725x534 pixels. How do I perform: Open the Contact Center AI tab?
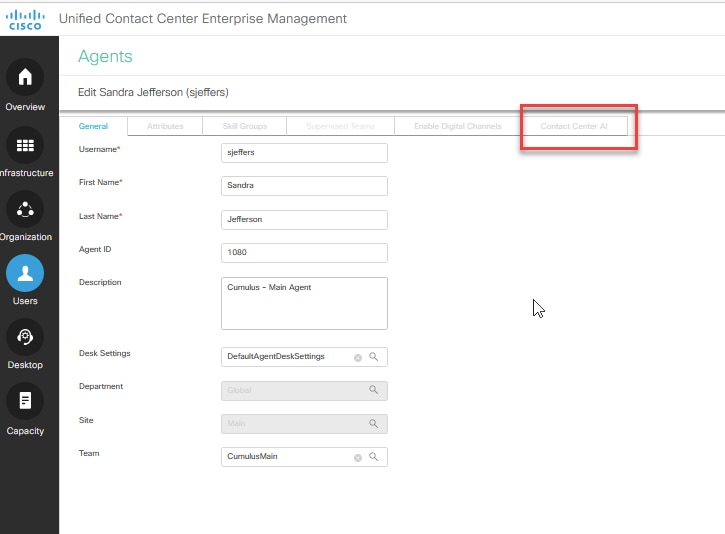[574, 126]
